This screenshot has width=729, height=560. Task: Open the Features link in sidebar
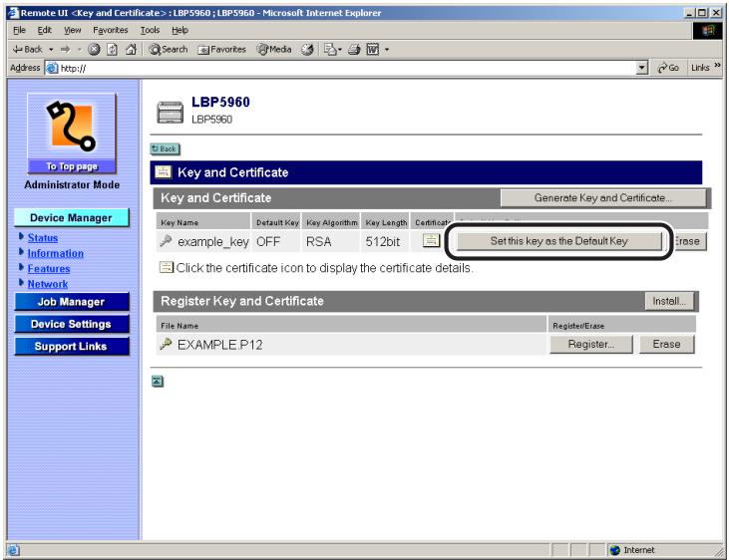[x=49, y=269]
